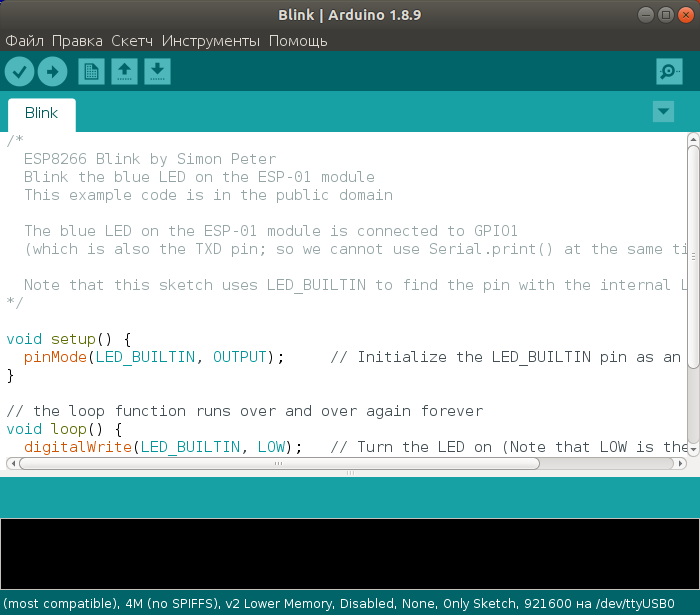Click the line 'This example code is in the public domain'
Viewport: 700px width, 615px height.
(x=208, y=195)
